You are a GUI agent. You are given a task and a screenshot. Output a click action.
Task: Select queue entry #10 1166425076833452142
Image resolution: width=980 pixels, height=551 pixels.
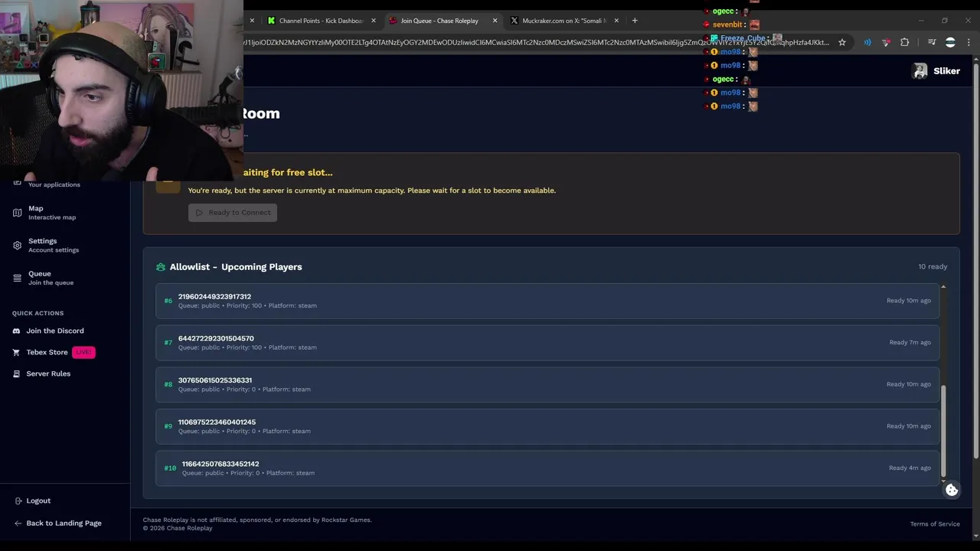pos(547,468)
